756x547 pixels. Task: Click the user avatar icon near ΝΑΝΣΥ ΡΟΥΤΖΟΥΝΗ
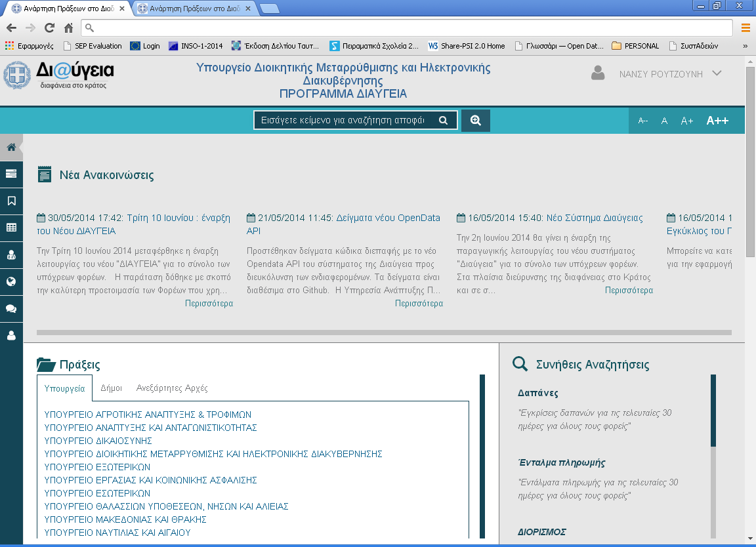click(598, 73)
